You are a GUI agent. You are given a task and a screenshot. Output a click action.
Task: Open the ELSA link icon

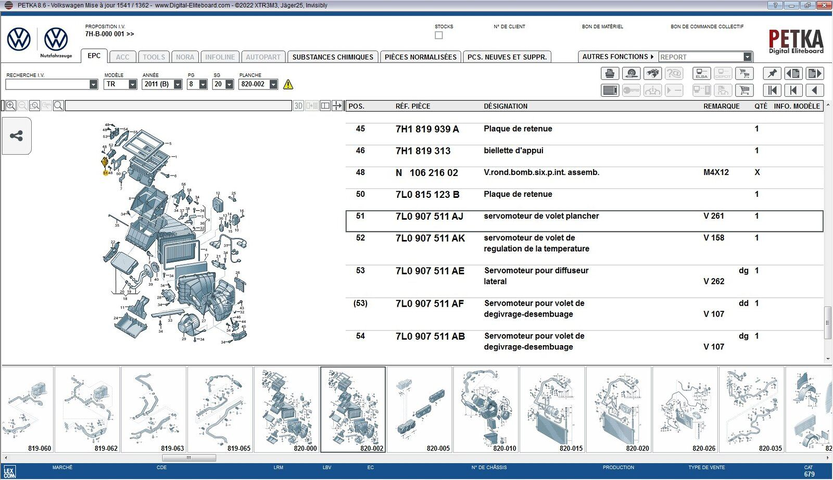point(702,73)
